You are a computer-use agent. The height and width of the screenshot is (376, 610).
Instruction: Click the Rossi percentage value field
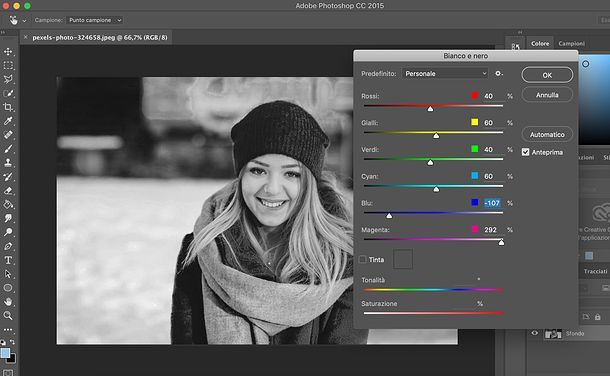[x=493, y=96]
